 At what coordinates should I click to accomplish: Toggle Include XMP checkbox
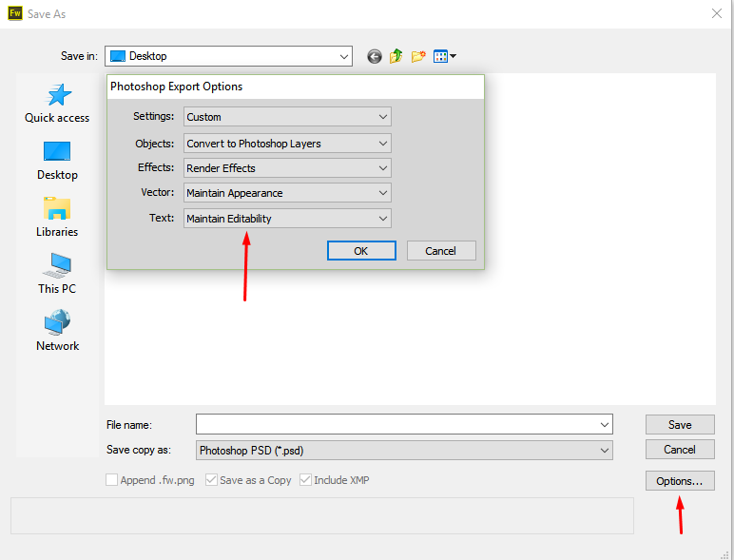pos(306,480)
